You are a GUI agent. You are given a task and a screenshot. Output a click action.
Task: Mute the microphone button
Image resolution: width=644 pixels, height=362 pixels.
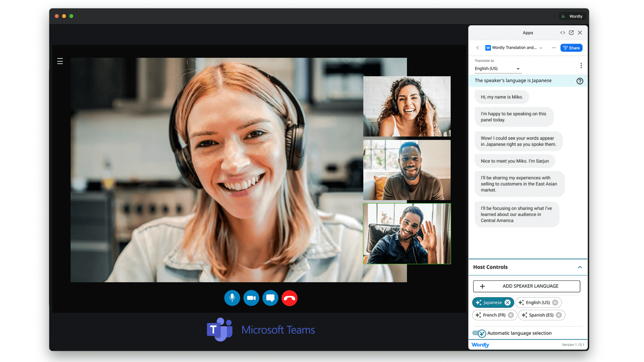(x=232, y=298)
